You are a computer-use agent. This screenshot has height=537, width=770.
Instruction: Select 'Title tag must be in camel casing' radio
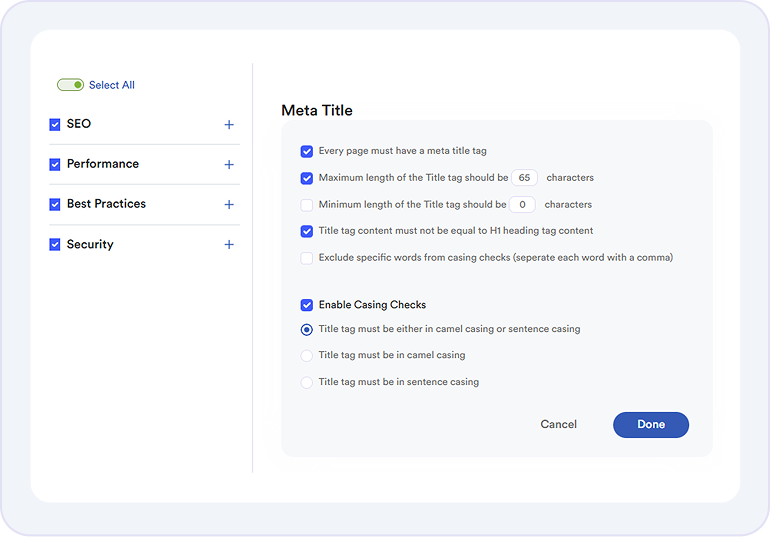pyautogui.click(x=307, y=355)
